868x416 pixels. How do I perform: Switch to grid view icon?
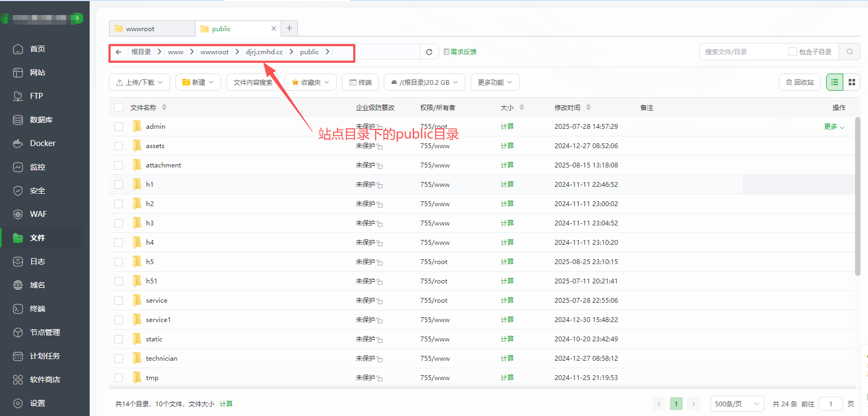click(851, 82)
